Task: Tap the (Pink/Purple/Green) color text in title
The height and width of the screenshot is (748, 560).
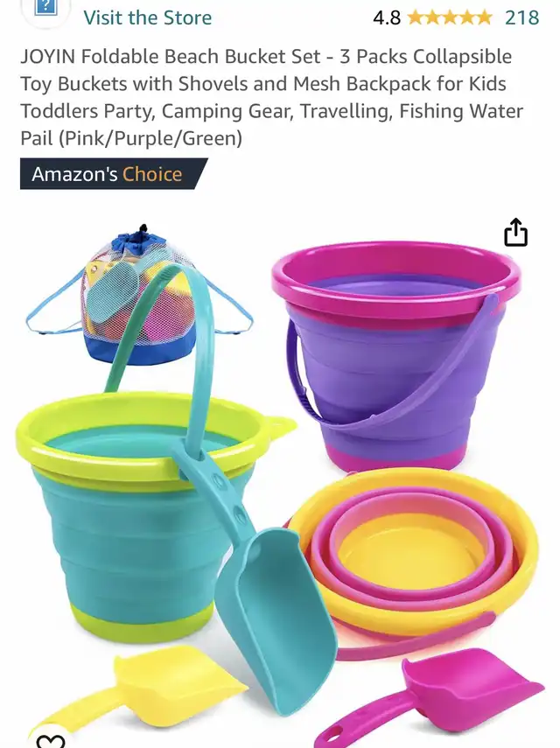Action: [x=150, y=138]
